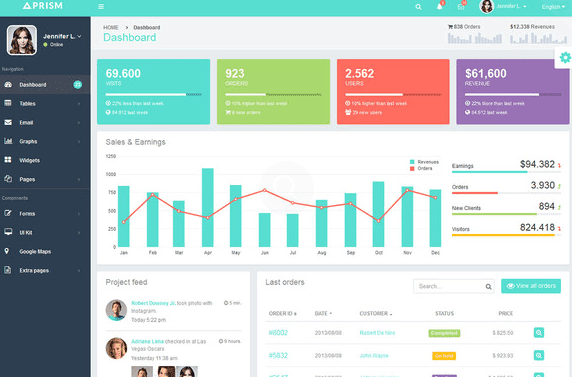Screen dimensions: 572x377
Task: Click the Earnings teal progress bar
Action: pyautogui.click(x=489, y=172)
